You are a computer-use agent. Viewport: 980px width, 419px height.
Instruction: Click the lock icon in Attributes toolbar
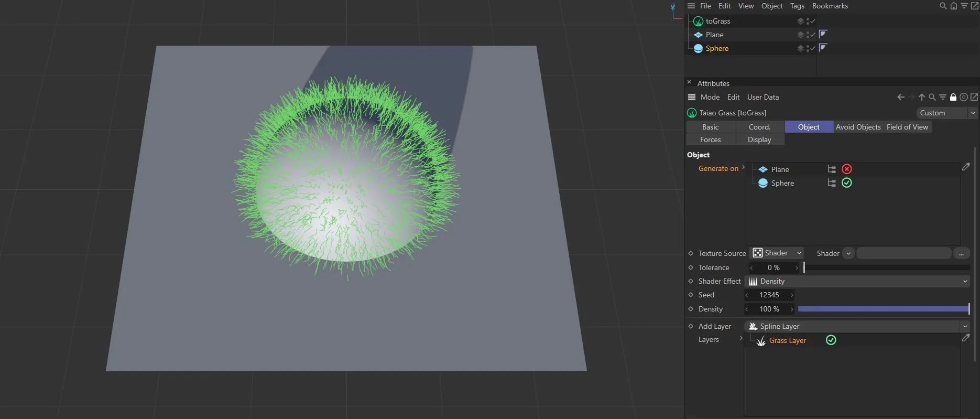click(x=953, y=97)
